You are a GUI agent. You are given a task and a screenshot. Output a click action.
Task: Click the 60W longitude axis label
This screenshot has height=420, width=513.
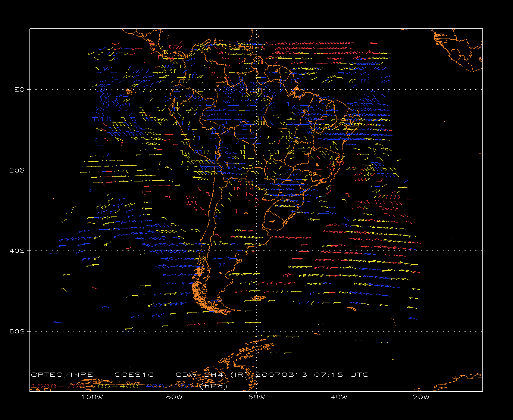coord(257,397)
